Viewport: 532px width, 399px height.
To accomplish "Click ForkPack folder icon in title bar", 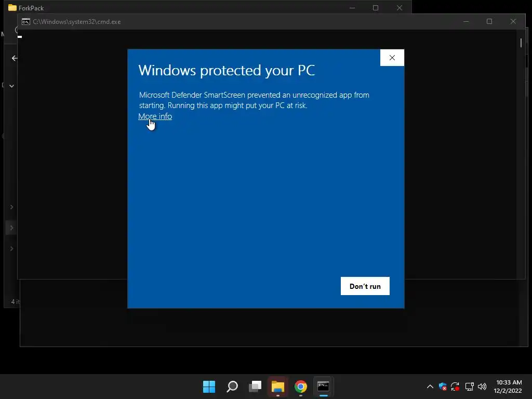I will tap(12, 8).
